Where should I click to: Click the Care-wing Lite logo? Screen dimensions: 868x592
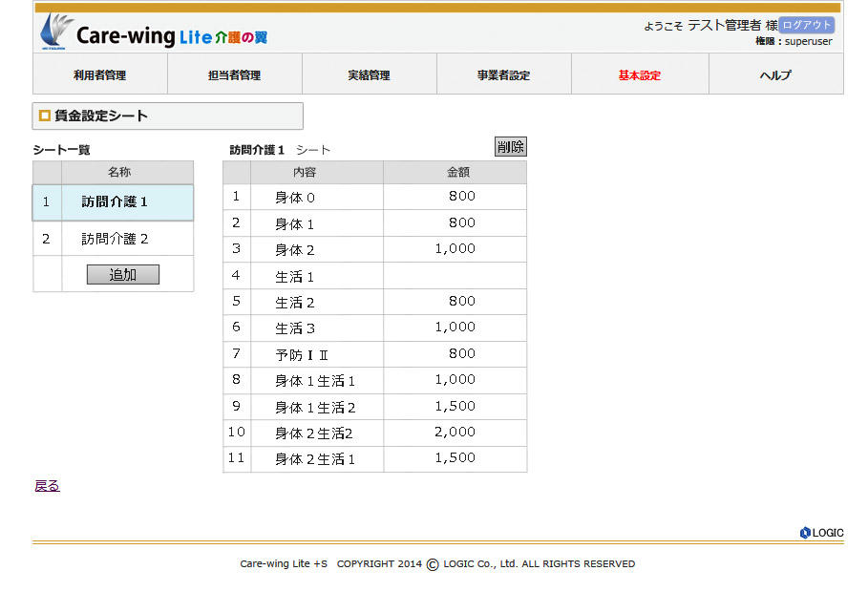(x=153, y=34)
